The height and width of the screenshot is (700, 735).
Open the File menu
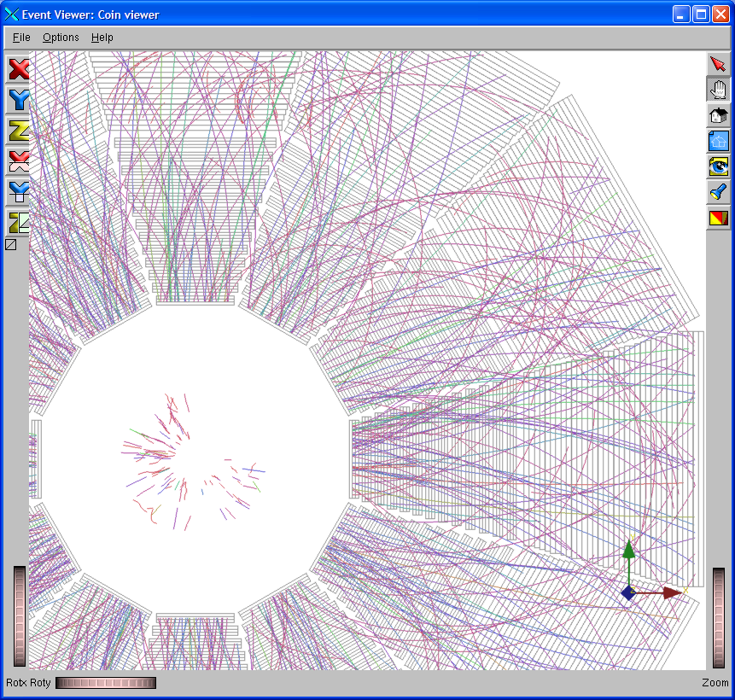pos(21,38)
